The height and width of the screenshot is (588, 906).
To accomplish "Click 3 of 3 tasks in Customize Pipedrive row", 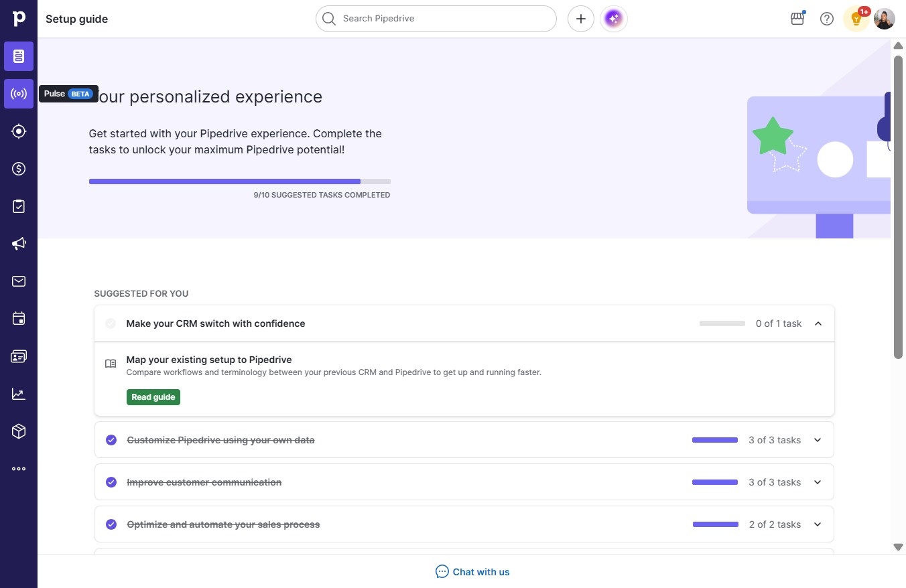I will [775, 440].
